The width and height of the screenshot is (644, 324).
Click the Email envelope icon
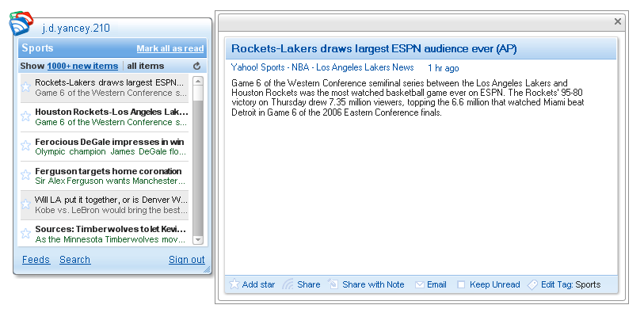[x=419, y=284]
